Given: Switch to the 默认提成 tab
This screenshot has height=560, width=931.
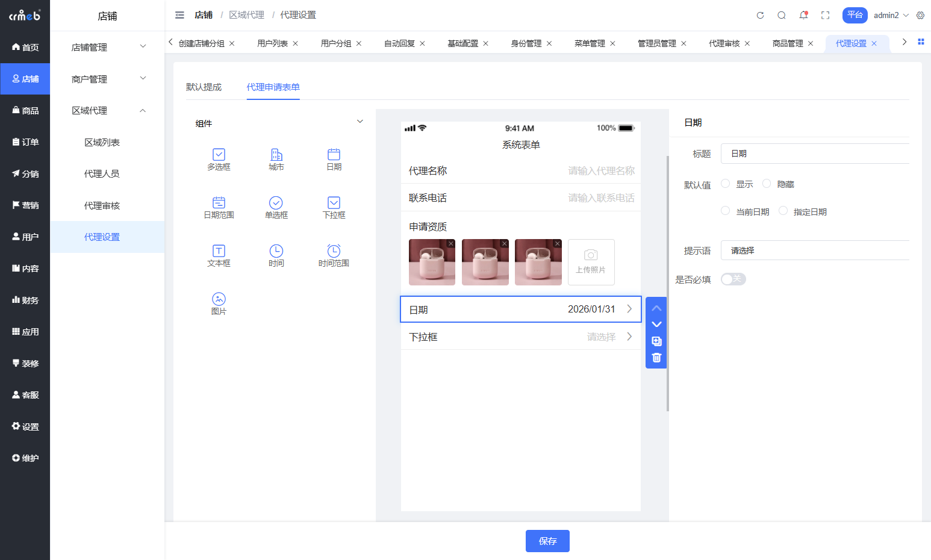Looking at the screenshot, I should pos(204,87).
